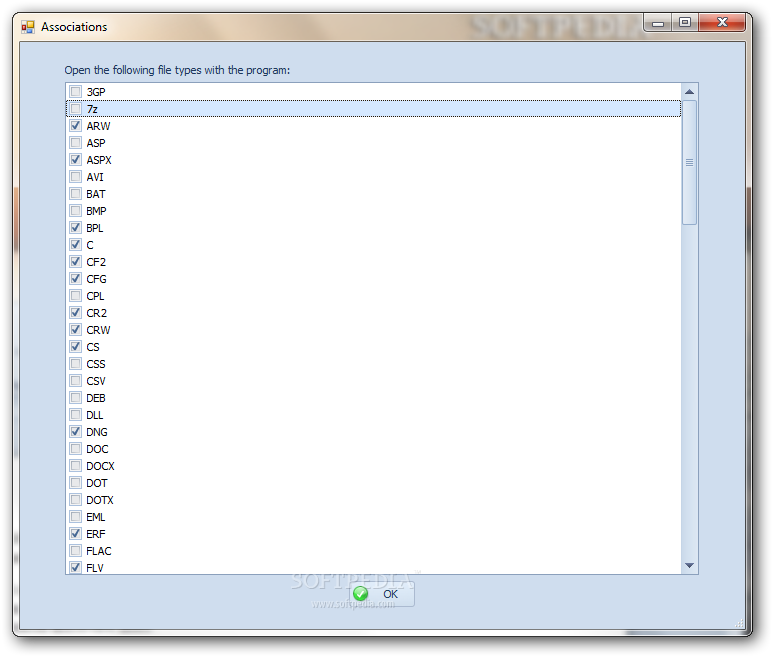Tick the DOT checkbox

click(75, 483)
